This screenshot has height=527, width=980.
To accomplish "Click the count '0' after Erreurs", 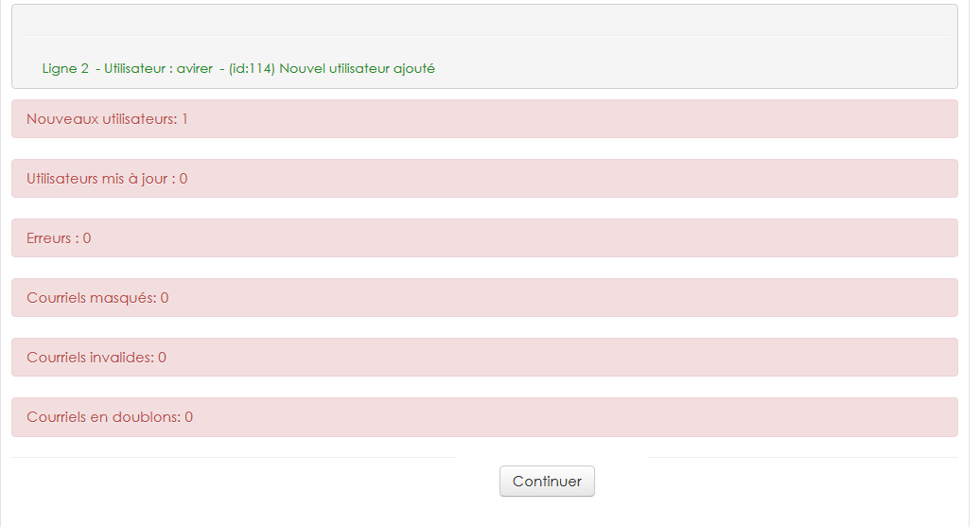I will (87, 238).
